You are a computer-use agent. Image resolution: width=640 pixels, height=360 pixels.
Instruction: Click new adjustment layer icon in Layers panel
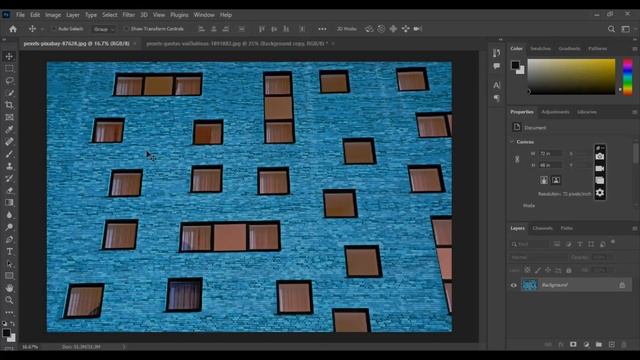coord(586,344)
